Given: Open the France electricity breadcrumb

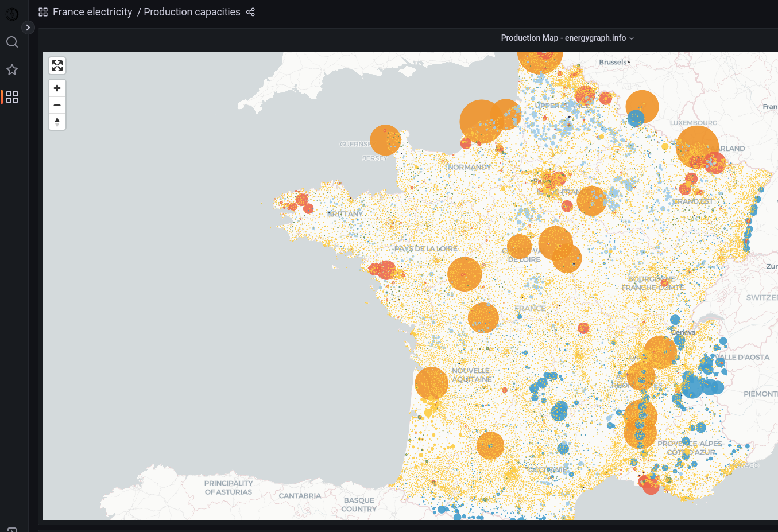Looking at the screenshot, I should (x=92, y=12).
